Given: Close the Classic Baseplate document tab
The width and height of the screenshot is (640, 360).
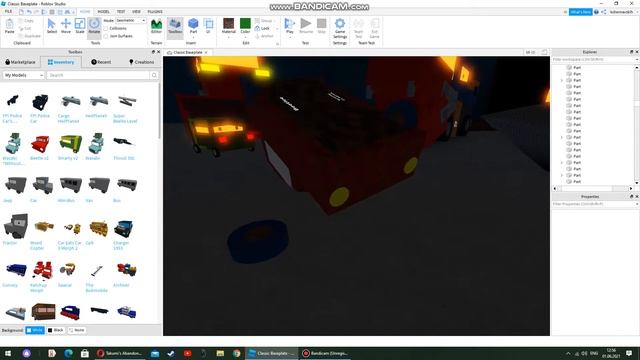Looking at the screenshot, I should click(x=206, y=52).
